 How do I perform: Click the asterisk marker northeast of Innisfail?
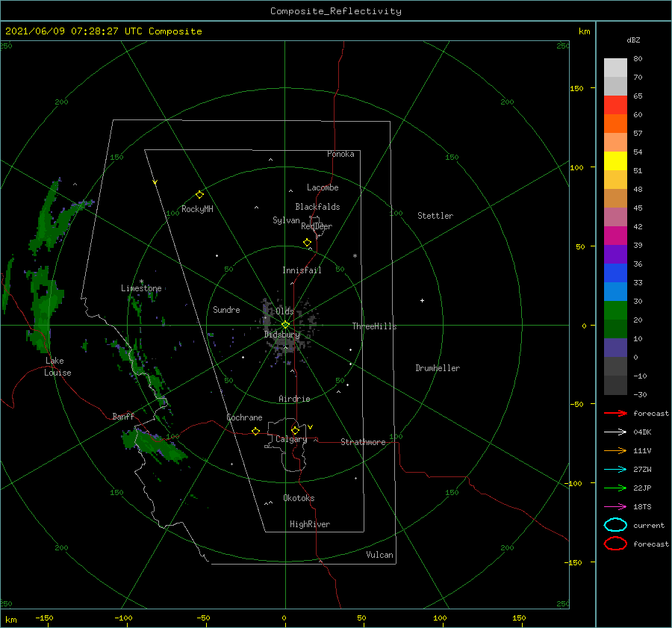(355, 256)
